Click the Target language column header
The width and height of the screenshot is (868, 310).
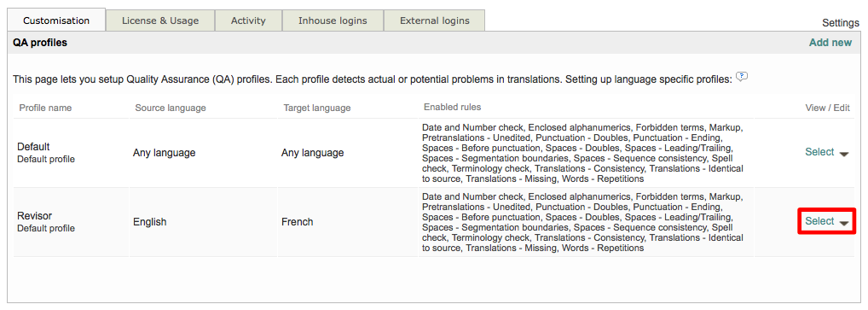[x=316, y=108]
